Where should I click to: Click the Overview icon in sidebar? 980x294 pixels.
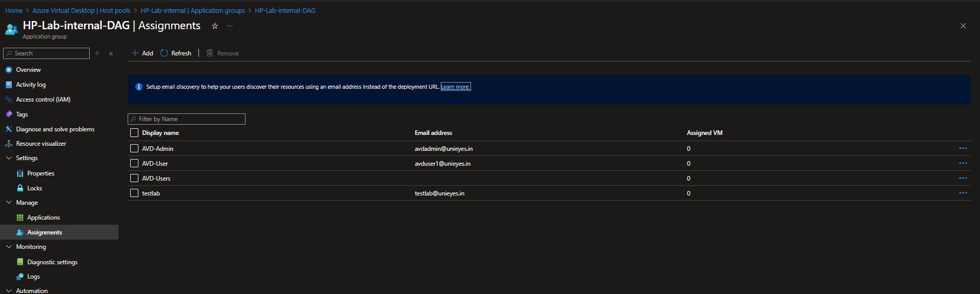tap(9, 70)
